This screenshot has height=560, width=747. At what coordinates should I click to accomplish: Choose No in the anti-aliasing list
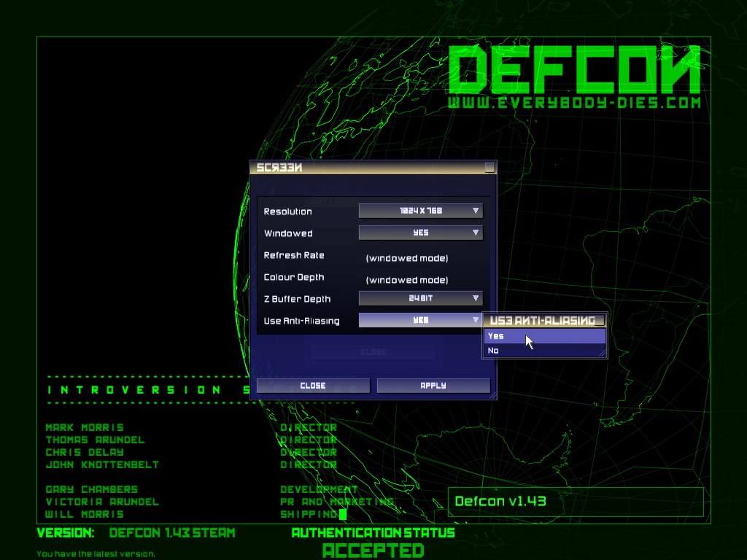(x=544, y=351)
